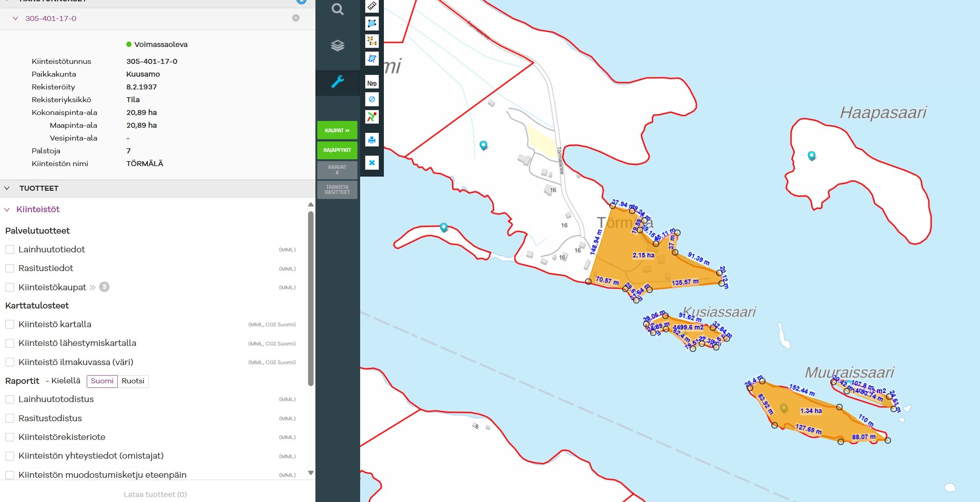
Task: Collapse the Kiinteistöt category chevron
Action: pos(7,209)
